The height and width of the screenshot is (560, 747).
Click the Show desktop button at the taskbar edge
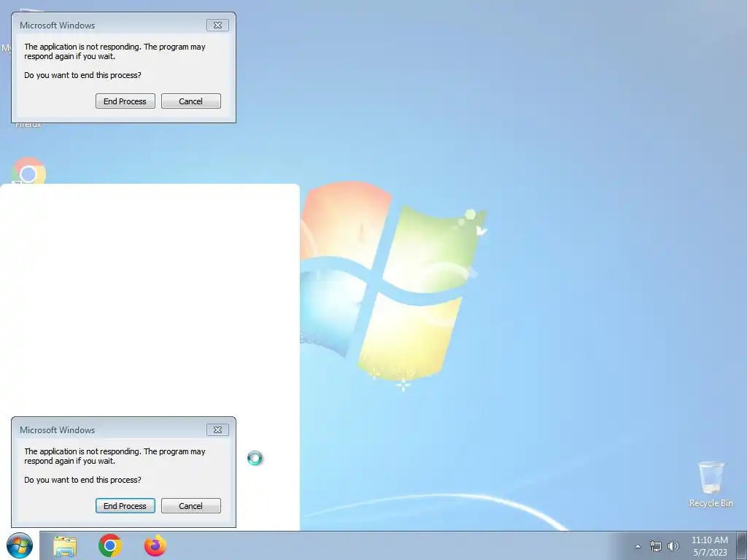pos(742,545)
